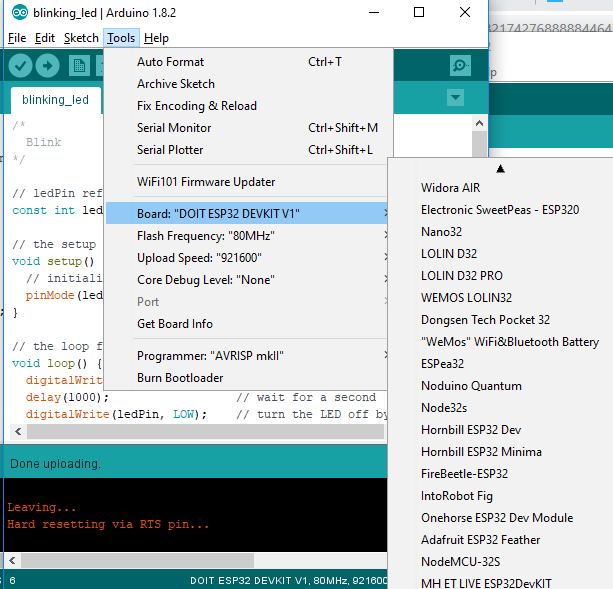The image size is (613, 589).
Task: Click 'Done uploading.' status message
Action: click(56, 464)
